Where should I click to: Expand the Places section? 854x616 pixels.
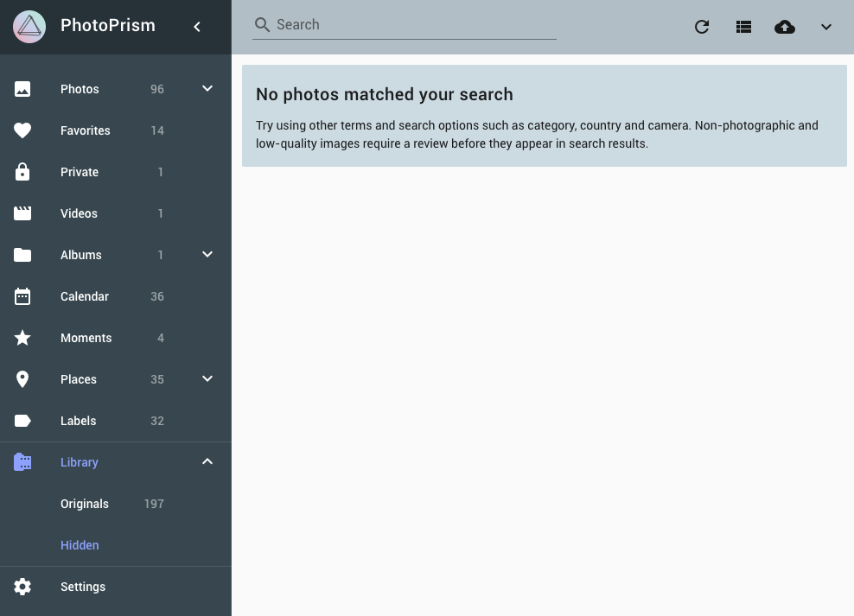(x=207, y=379)
